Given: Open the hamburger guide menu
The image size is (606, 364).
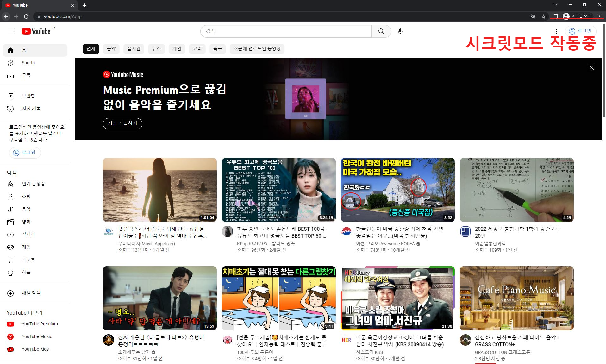Looking at the screenshot, I should 10,31.
